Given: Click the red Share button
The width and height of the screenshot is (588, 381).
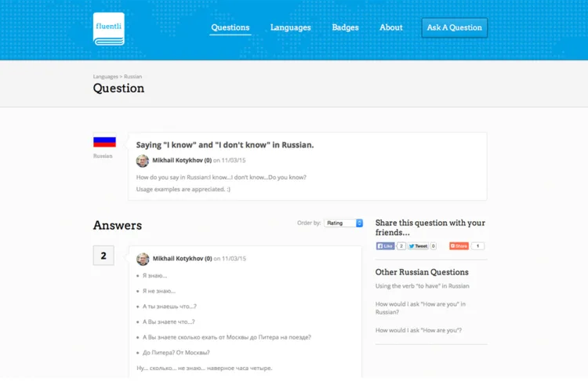Looking at the screenshot, I should 459,246.
